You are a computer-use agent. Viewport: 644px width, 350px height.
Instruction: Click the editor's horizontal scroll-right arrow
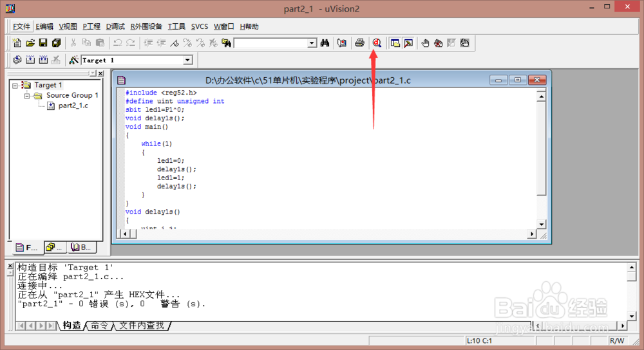click(532, 234)
